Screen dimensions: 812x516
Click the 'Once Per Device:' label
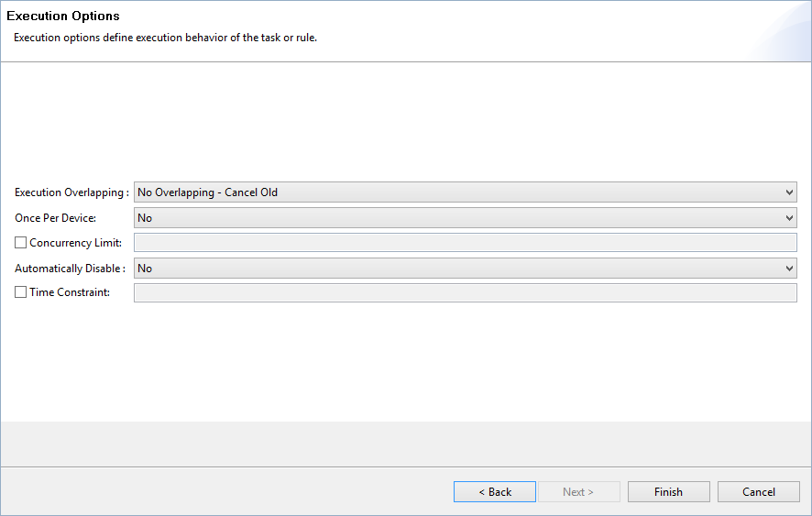click(55, 218)
